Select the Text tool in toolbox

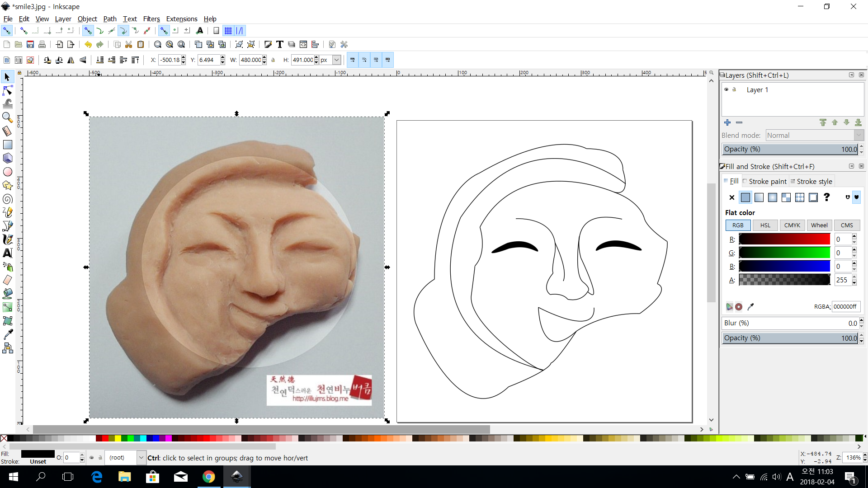[7, 253]
